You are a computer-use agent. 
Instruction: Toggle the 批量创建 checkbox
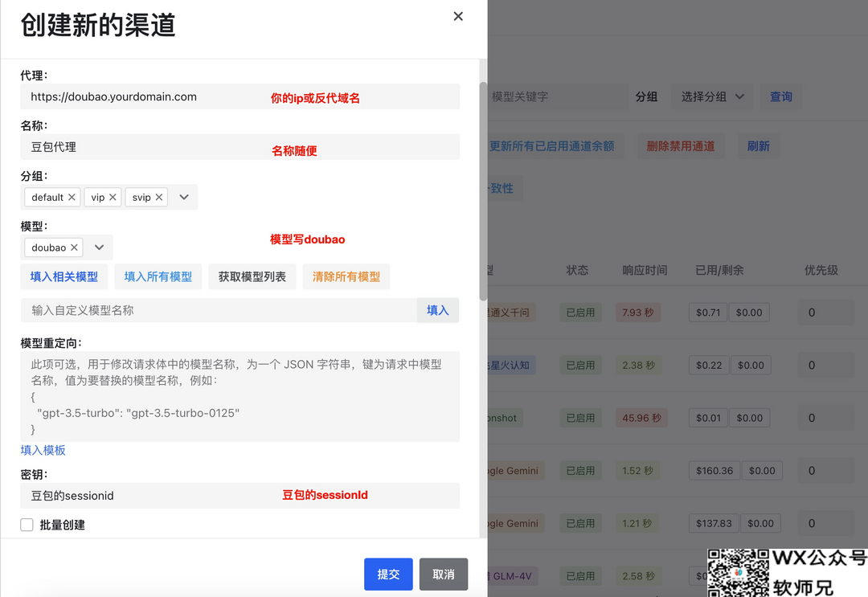[27, 525]
